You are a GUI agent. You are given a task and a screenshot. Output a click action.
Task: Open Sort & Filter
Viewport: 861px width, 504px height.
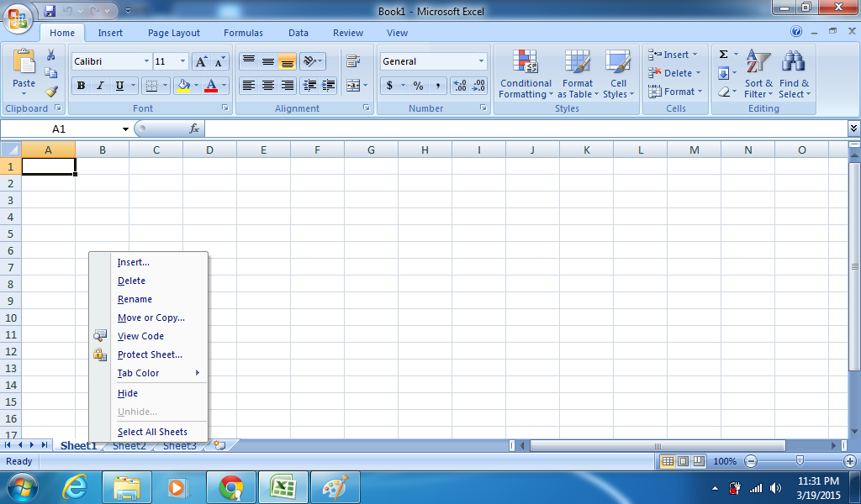coord(758,74)
